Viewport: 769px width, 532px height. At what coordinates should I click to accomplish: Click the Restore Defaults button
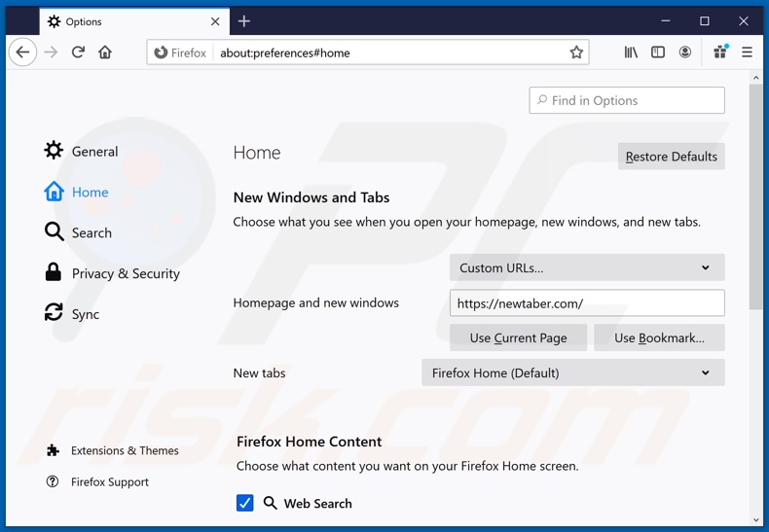coord(671,157)
